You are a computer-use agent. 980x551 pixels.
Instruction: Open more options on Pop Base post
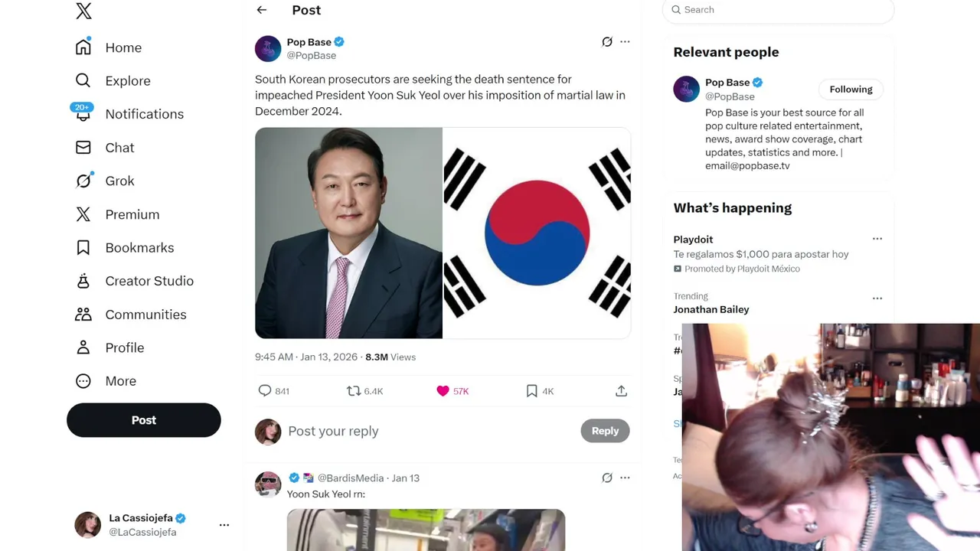pyautogui.click(x=625, y=42)
